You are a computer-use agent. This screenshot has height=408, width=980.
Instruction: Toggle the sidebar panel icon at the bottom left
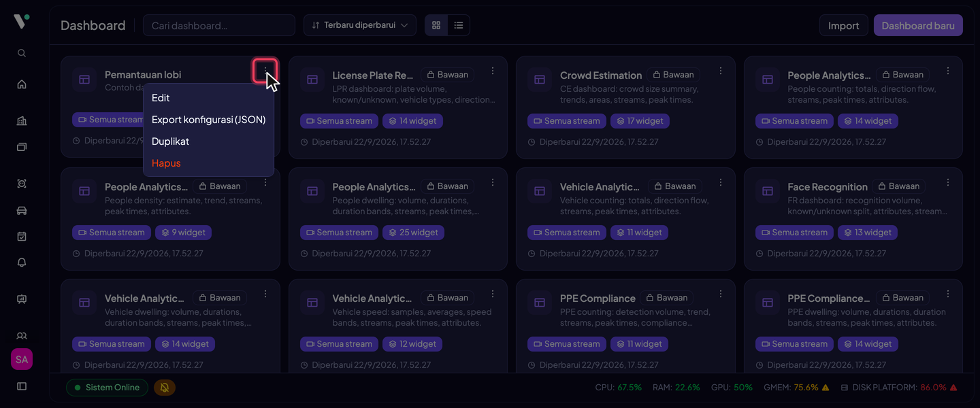coord(22,386)
